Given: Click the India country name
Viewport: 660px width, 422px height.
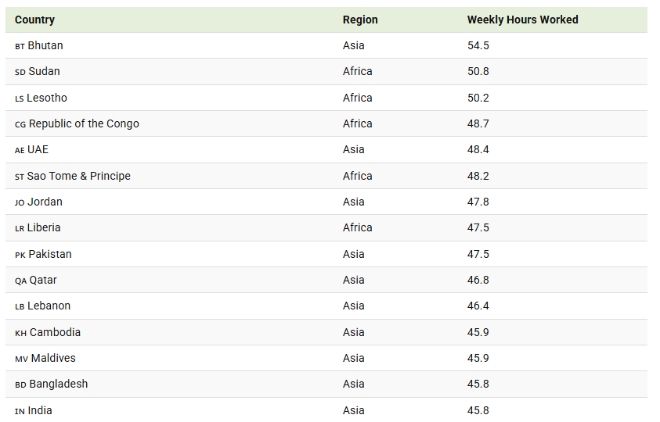Looking at the screenshot, I should pos(40,410).
